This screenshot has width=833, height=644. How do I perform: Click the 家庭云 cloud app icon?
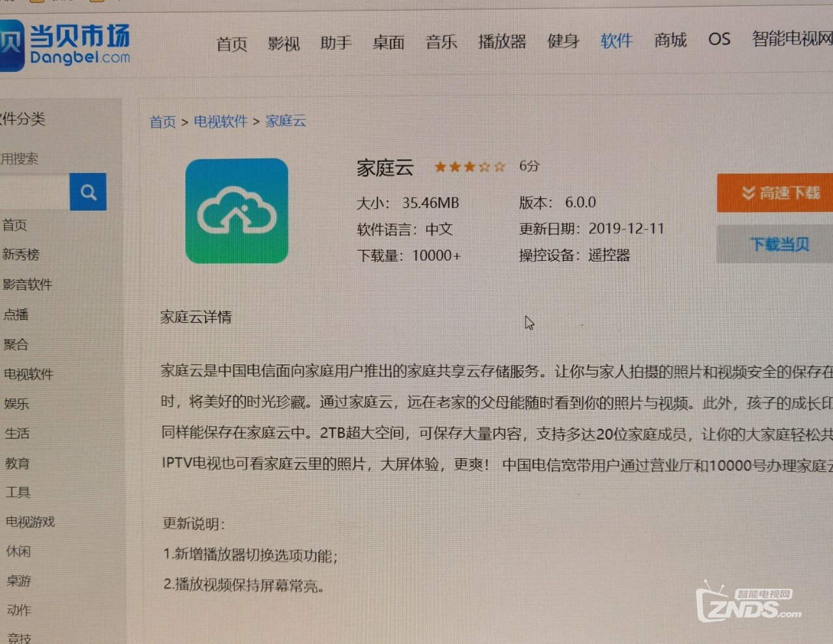(237, 211)
